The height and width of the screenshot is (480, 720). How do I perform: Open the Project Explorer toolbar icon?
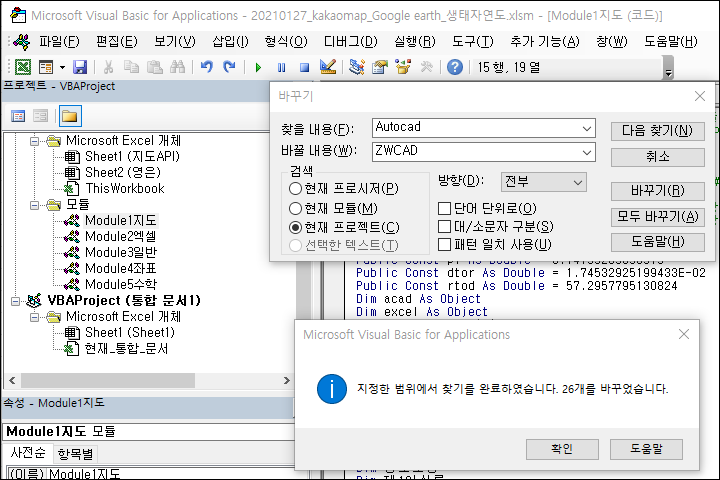pyautogui.click(x=357, y=67)
